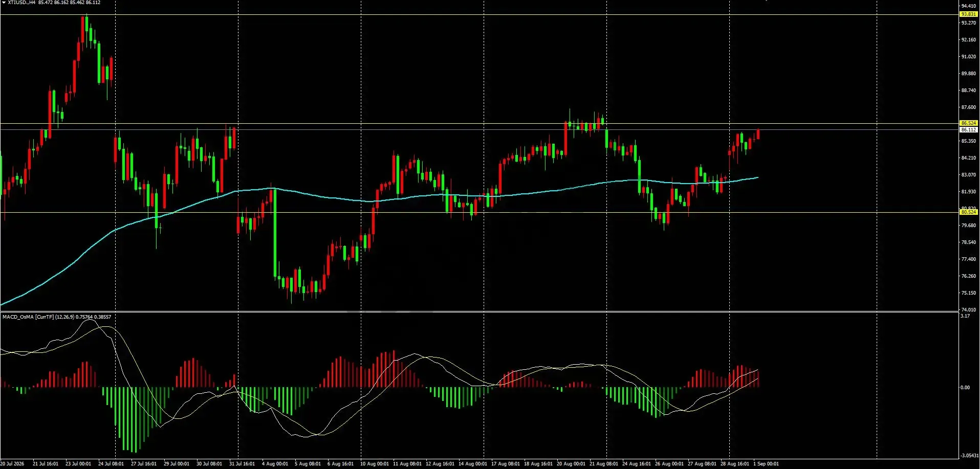Click the 1 Sep 00:01 date label
This screenshot has height=469, width=980.
(766, 464)
